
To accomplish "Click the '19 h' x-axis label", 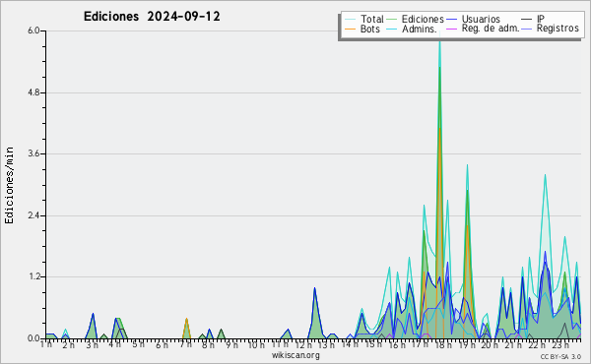I will 466,344.
